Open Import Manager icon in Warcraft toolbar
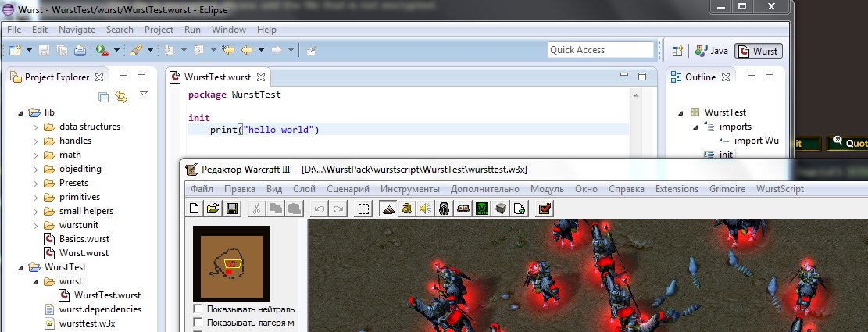Viewport: 868px width, 332px height. click(520, 209)
